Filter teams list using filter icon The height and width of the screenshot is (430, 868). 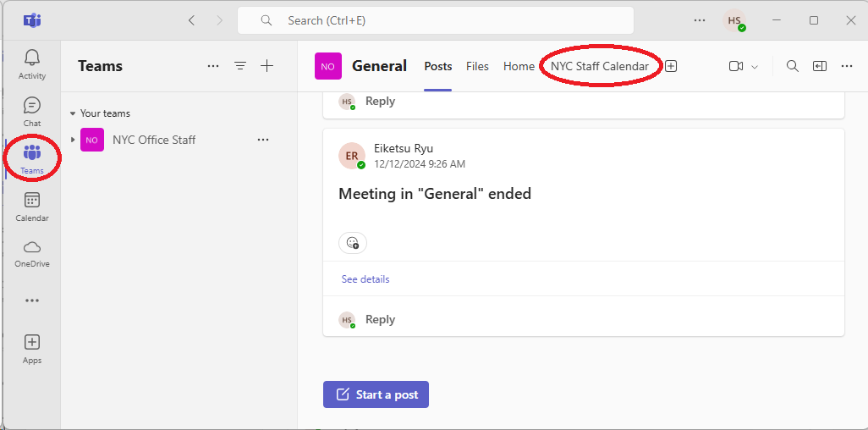click(240, 66)
